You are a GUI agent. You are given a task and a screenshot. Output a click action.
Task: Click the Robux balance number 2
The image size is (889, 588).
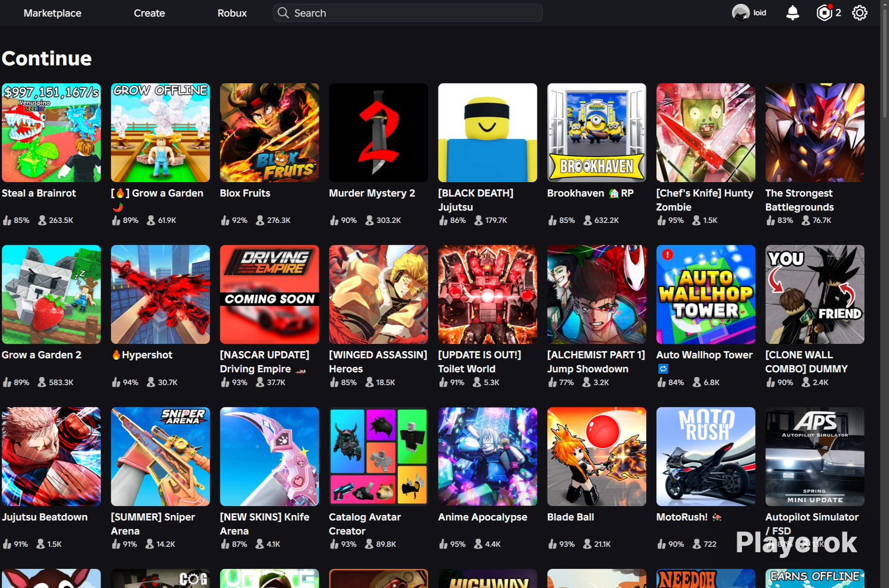pyautogui.click(x=838, y=13)
